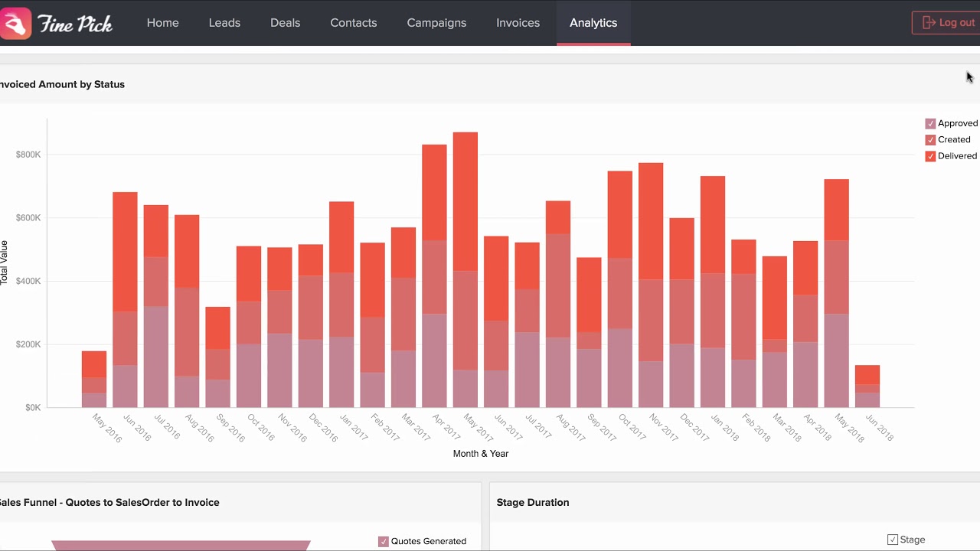Select the Delivered segment of the May 2017 bar
The width and height of the screenshot is (980, 551).
465,201
